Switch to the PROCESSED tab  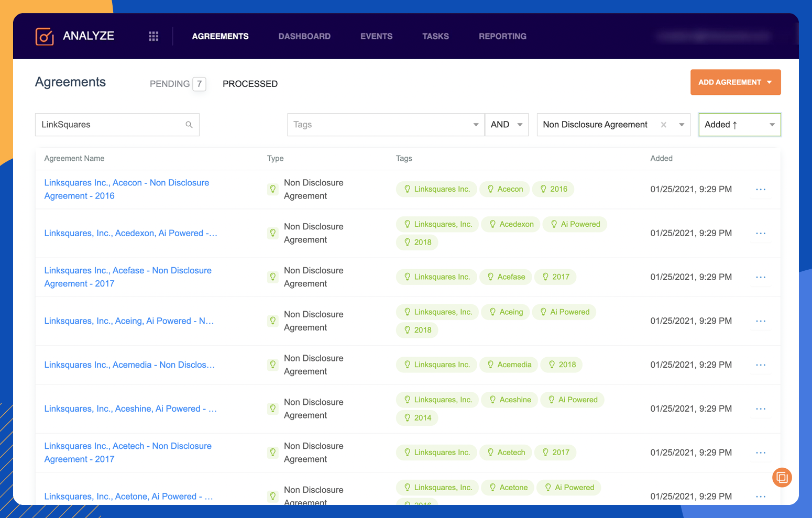(250, 83)
